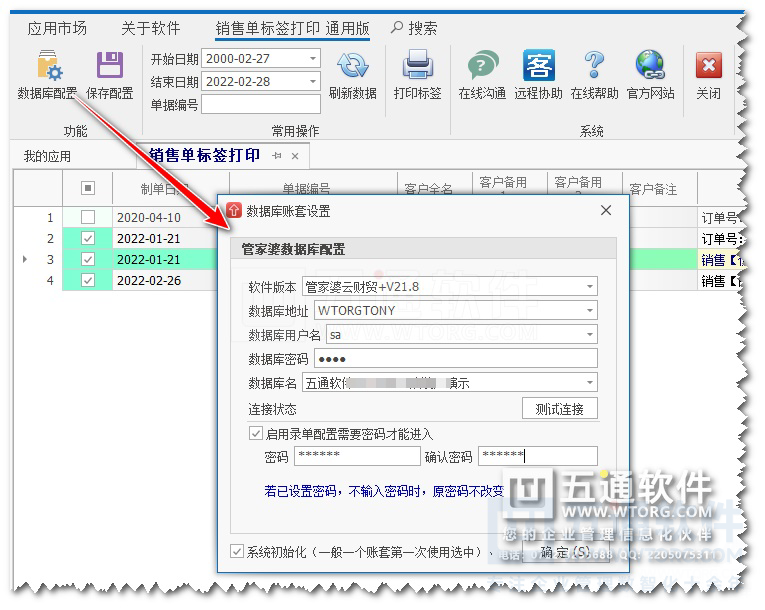
Task: Expand the 开始日期 date dropdown
Action: pyautogui.click(x=313, y=59)
